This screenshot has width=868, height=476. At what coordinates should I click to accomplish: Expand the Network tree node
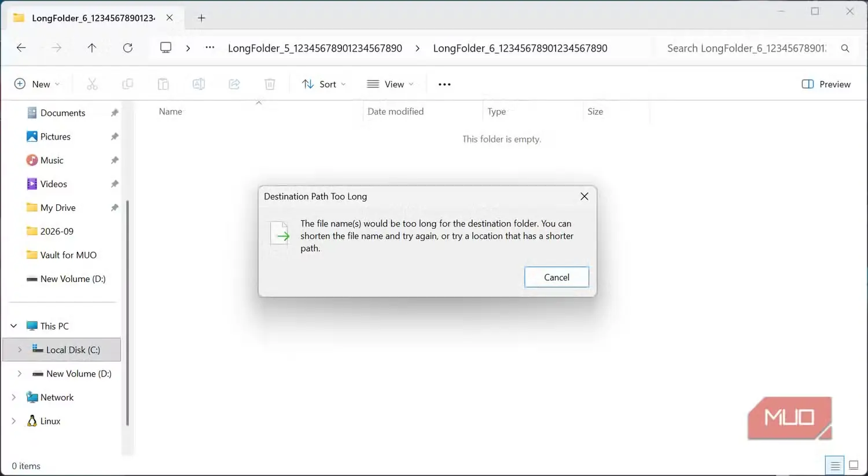[14, 397]
